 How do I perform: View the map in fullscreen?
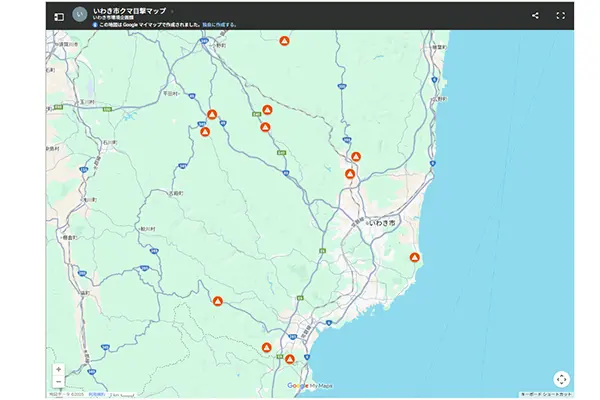pyautogui.click(x=561, y=16)
